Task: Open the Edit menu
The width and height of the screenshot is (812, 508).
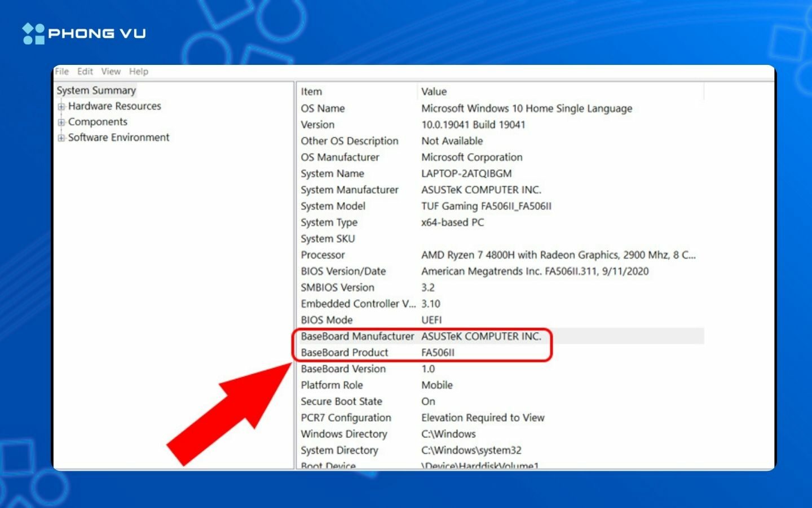Action: [85, 71]
